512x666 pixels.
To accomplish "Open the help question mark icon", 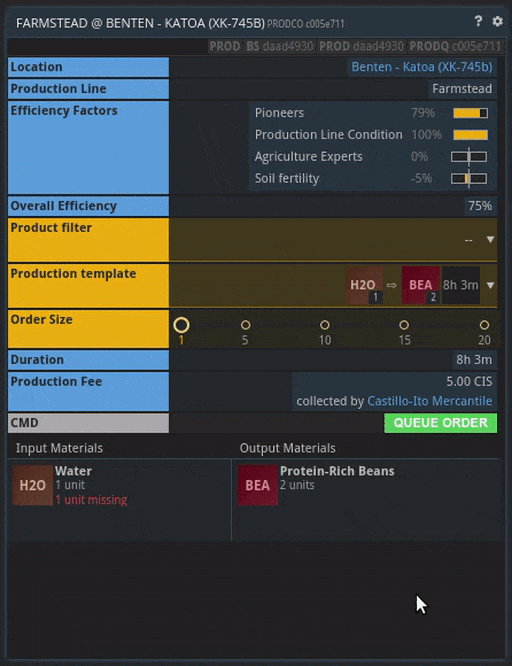I will click(478, 21).
